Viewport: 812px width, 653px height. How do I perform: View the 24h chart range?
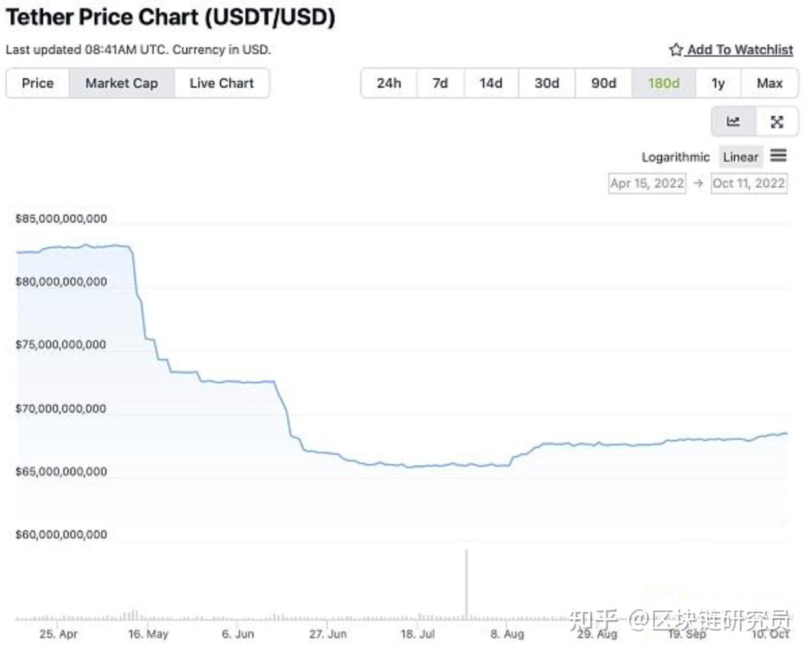[x=389, y=83]
